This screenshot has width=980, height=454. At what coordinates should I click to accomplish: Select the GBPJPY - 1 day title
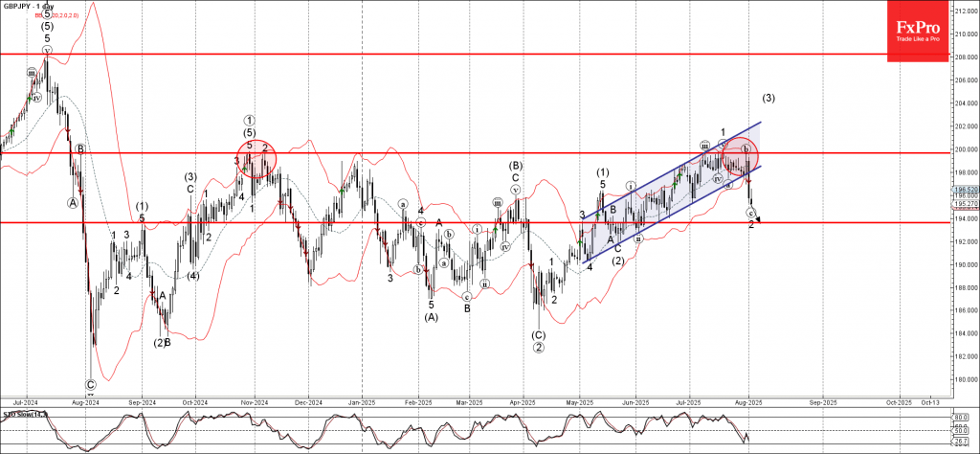click(x=29, y=7)
